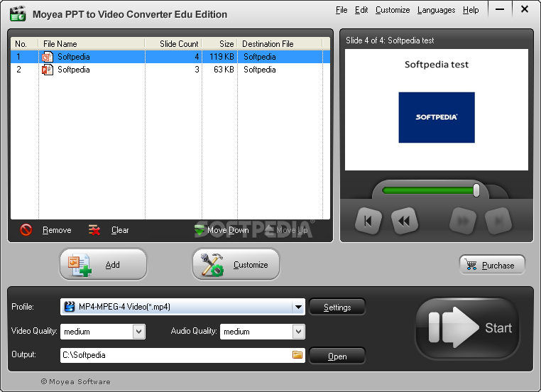Open the Profile MP4-MPEG-4 Video dropdown

point(182,307)
